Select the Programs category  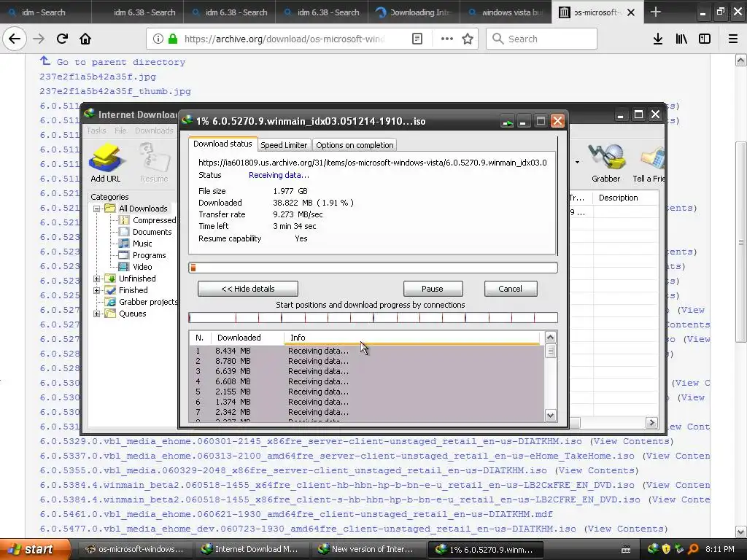pyautogui.click(x=149, y=255)
